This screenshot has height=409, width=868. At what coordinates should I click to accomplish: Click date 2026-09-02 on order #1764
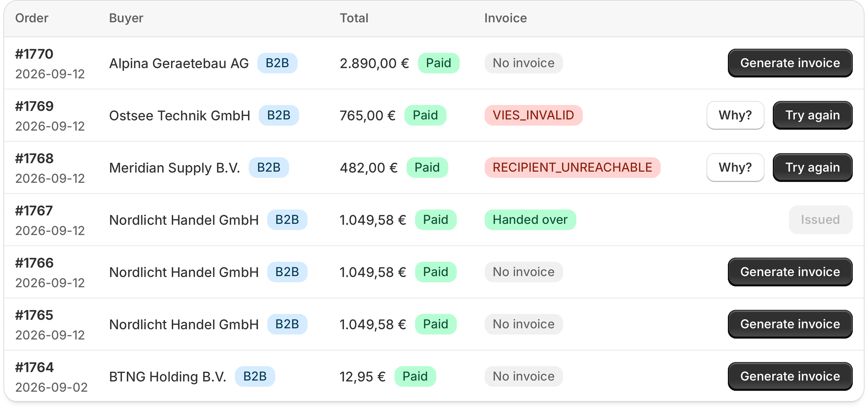click(51, 387)
